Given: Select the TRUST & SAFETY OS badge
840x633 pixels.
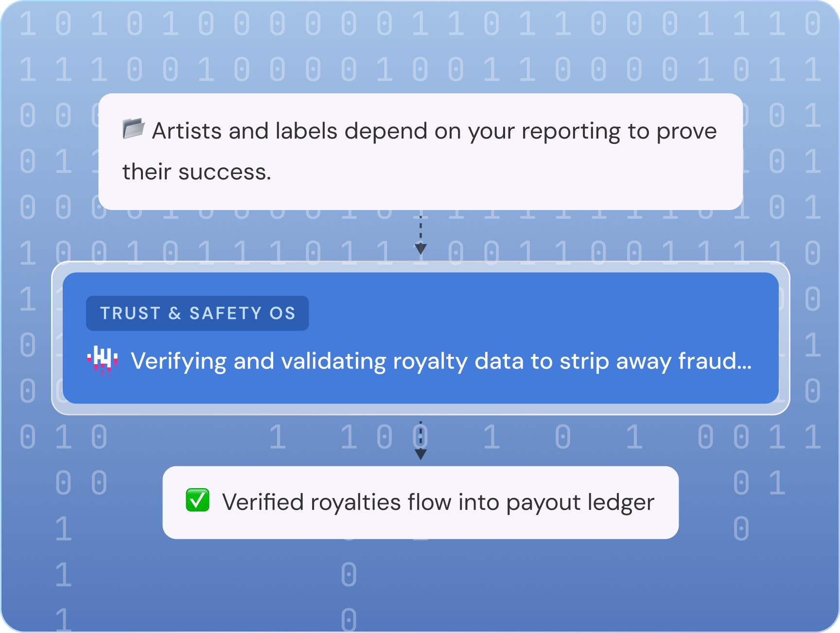Looking at the screenshot, I should point(197,313).
